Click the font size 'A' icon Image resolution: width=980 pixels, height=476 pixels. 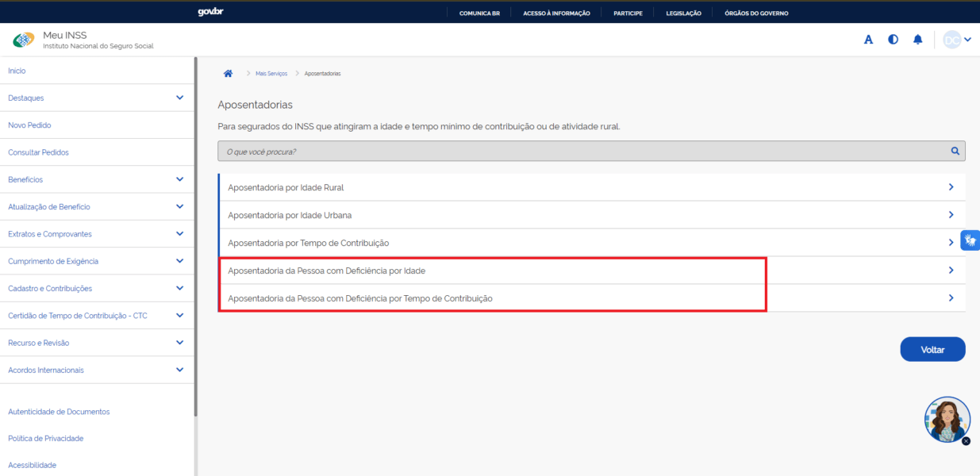click(x=869, y=40)
